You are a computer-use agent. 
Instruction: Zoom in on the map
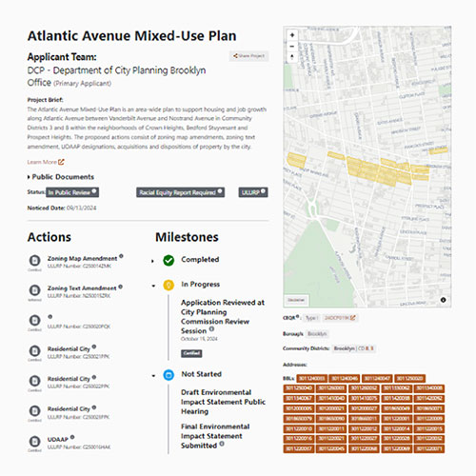(x=292, y=35)
